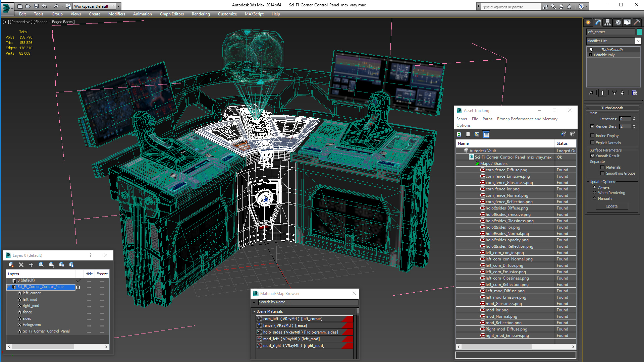Click the search keyword input field

(511, 7)
